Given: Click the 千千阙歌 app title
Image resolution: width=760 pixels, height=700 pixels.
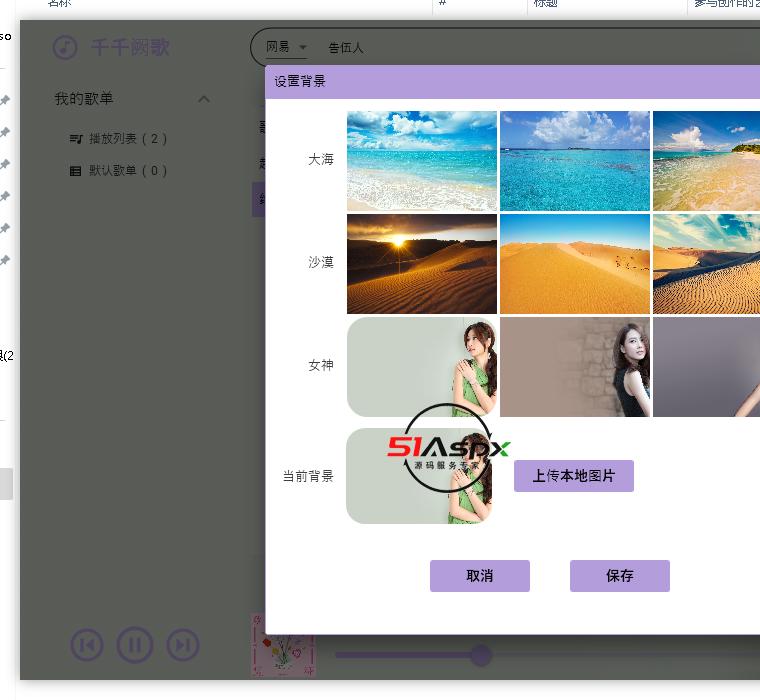Looking at the screenshot, I should pyautogui.click(x=130, y=48).
